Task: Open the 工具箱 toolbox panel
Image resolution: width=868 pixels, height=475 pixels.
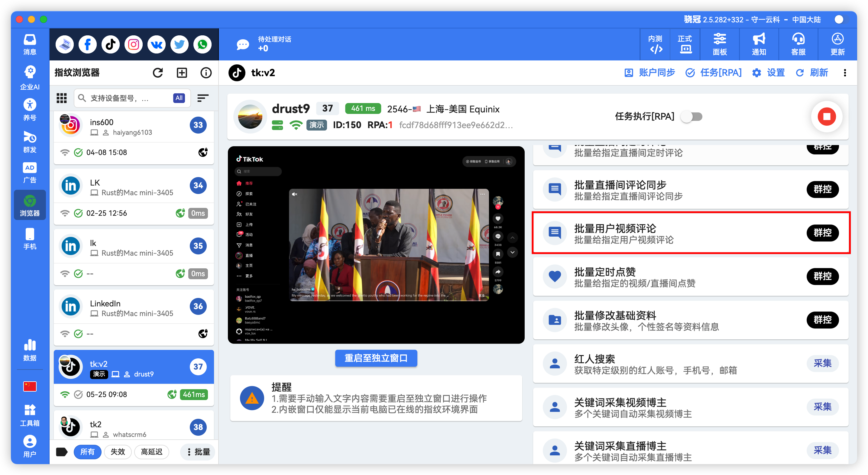Action: pyautogui.click(x=30, y=414)
